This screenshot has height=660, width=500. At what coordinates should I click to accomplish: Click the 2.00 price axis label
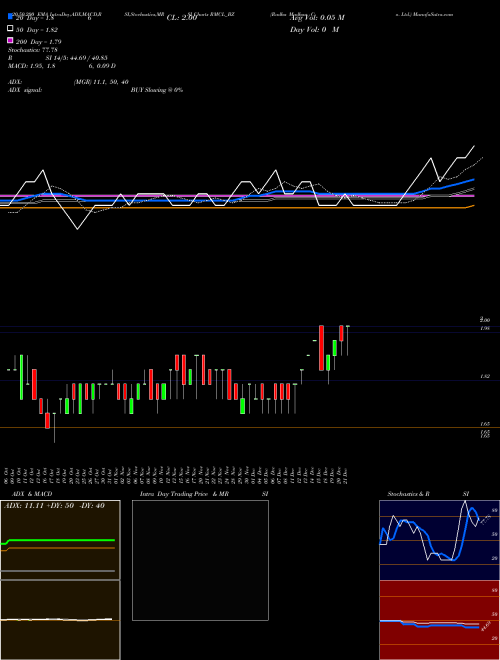coord(484,320)
